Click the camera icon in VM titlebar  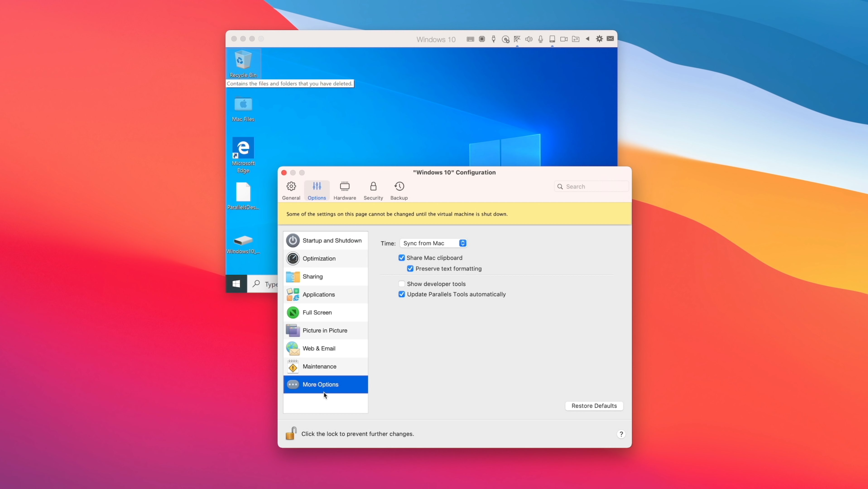coord(564,39)
